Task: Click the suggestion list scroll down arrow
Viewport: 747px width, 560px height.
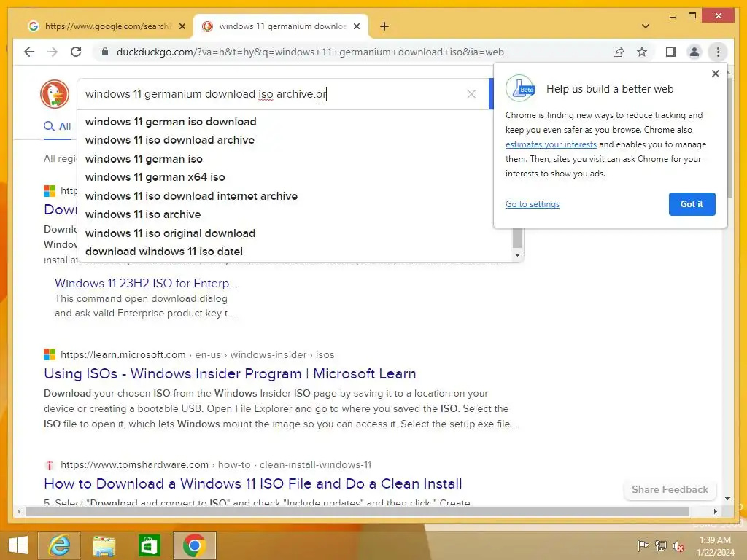Action: 518,254
